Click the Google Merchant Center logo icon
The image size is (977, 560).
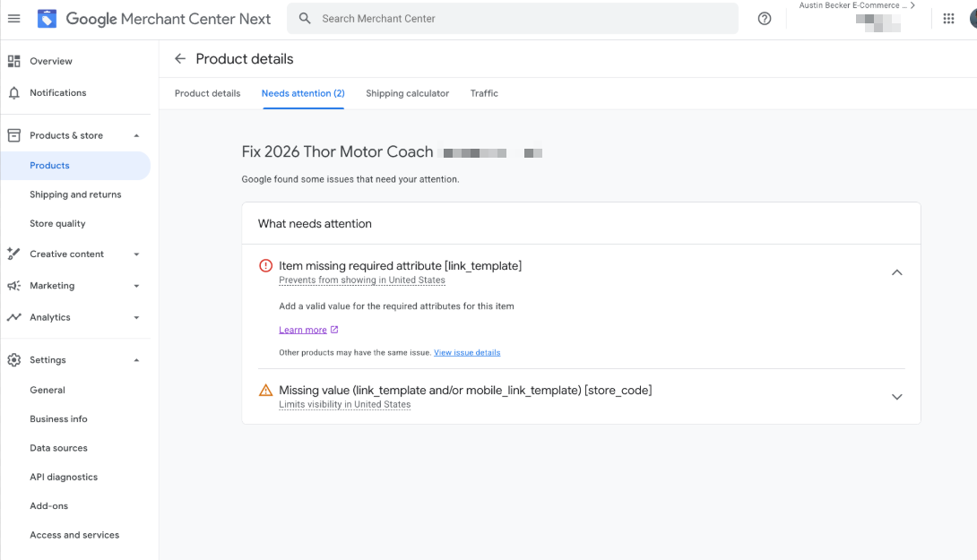(47, 19)
